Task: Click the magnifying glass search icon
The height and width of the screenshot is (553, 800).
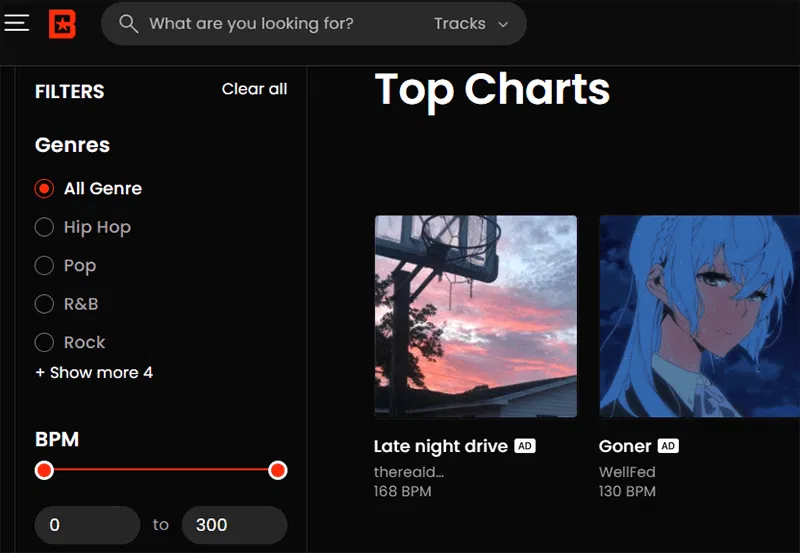Action: tap(128, 23)
